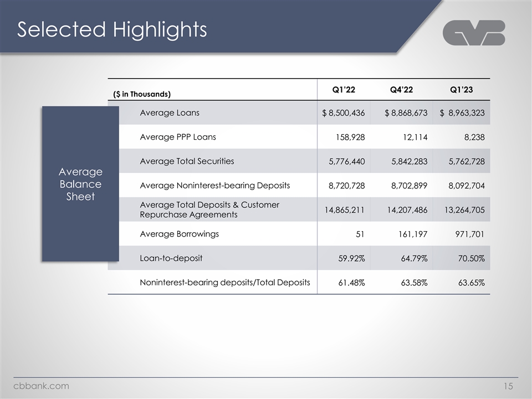Select the Q1'22 column header
The height and width of the screenshot is (399, 532).
pyautogui.click(x=344, y=90)
